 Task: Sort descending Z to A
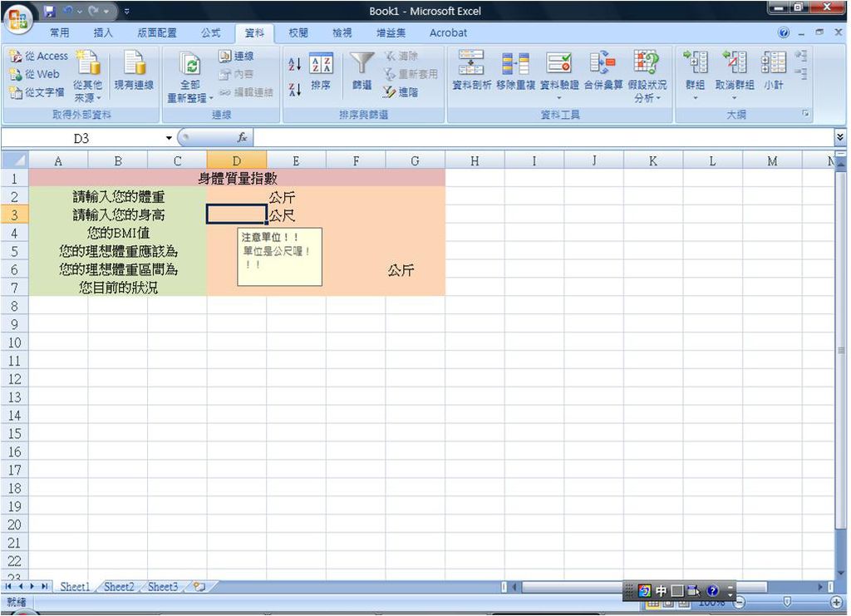[295, 90]
